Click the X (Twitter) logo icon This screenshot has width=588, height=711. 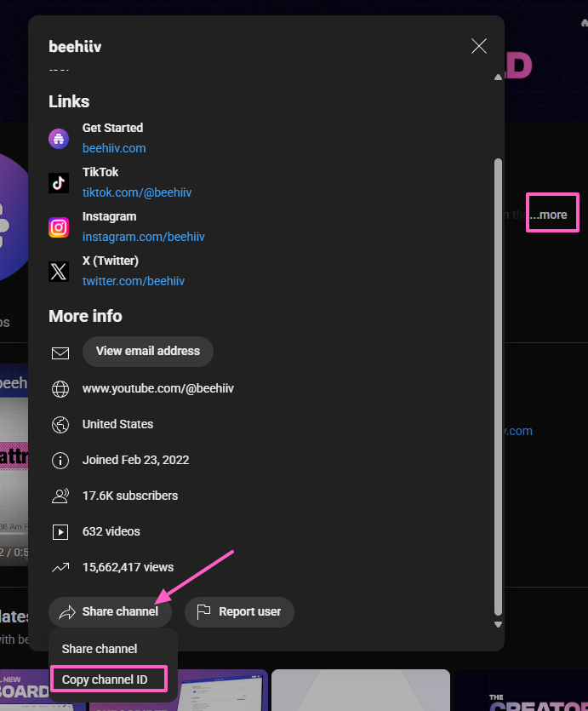pos(59,272)
